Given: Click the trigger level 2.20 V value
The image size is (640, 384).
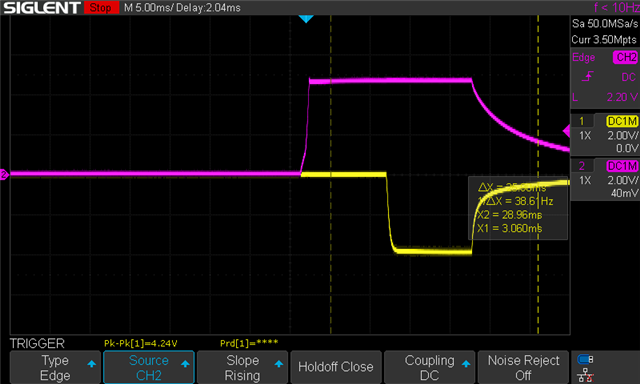Looking at the screenshot, I should [622, 97].
